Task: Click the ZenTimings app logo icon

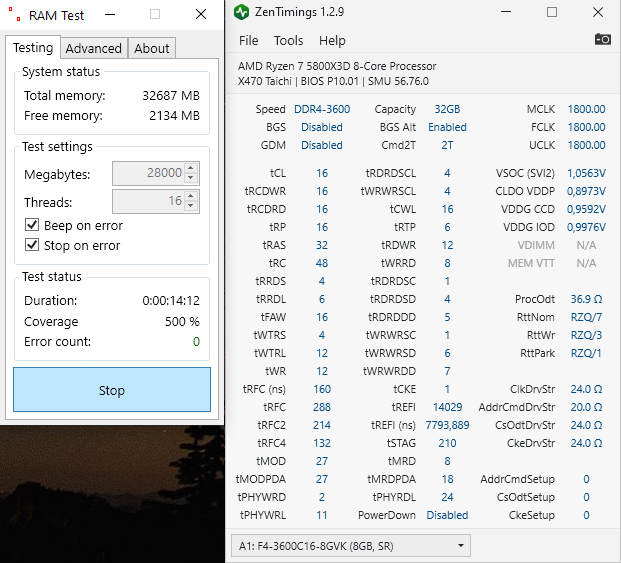Action: coord(241,12)
